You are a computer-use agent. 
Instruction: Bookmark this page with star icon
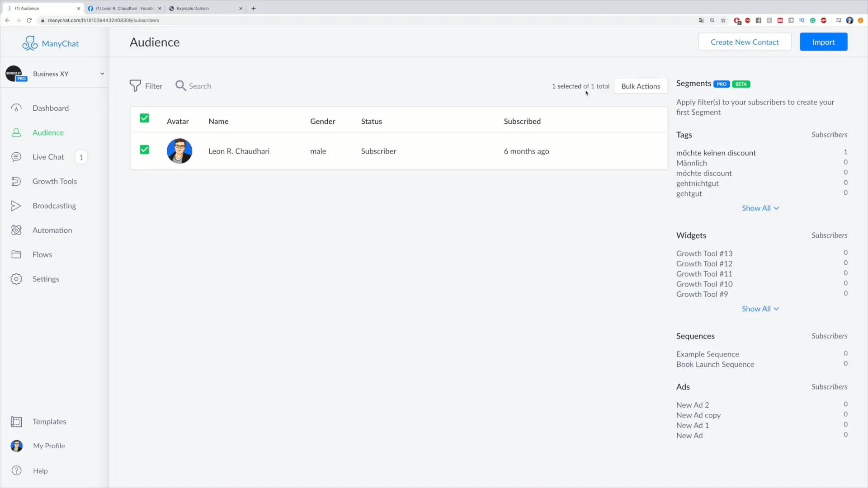tap(723, 20)
